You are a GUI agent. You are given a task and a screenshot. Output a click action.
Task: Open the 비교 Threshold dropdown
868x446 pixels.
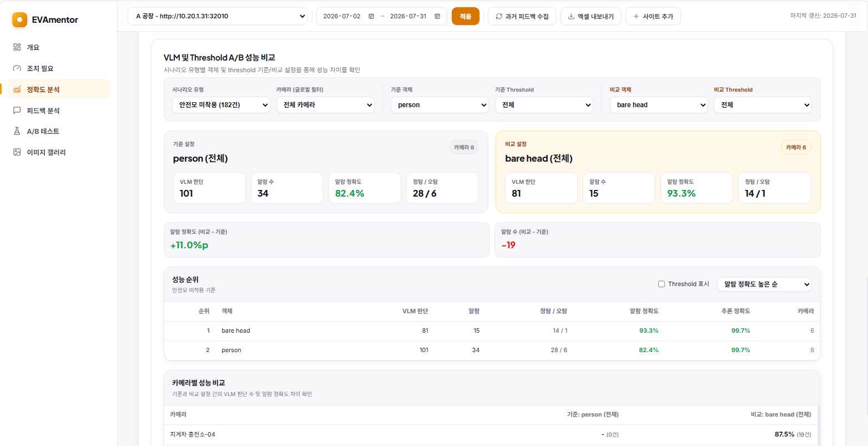coord(763,105)
